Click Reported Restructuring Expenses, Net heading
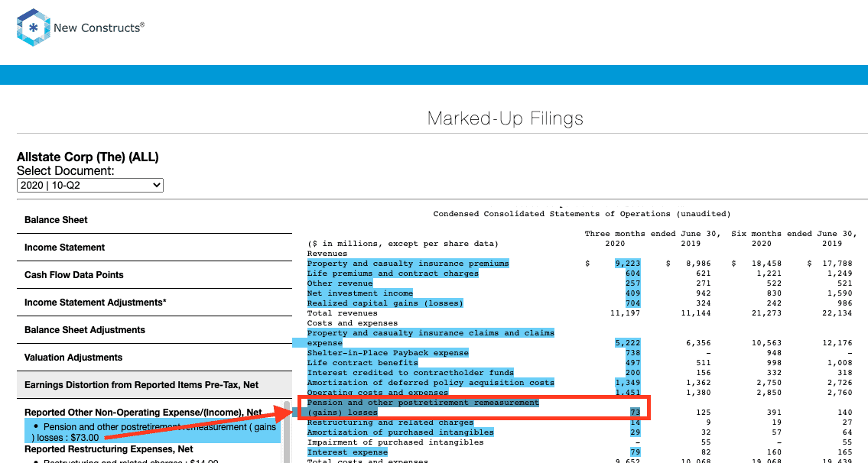 pos(109,449)
